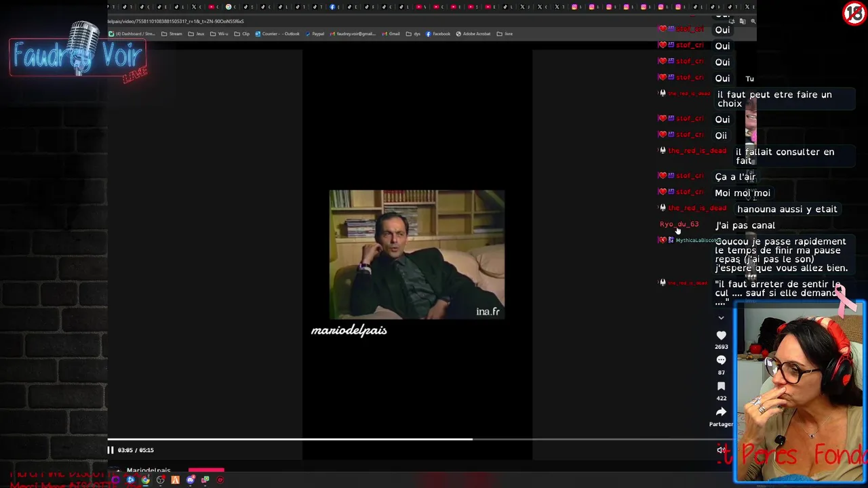This screenshot has width=868, height=488.
Task: Open the Adobe Acrobat bookmark
Action: [473, 34]
